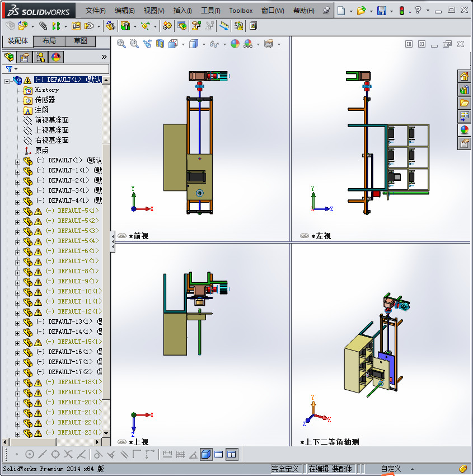Open Appearances color ball in task pane

(464, 129)
